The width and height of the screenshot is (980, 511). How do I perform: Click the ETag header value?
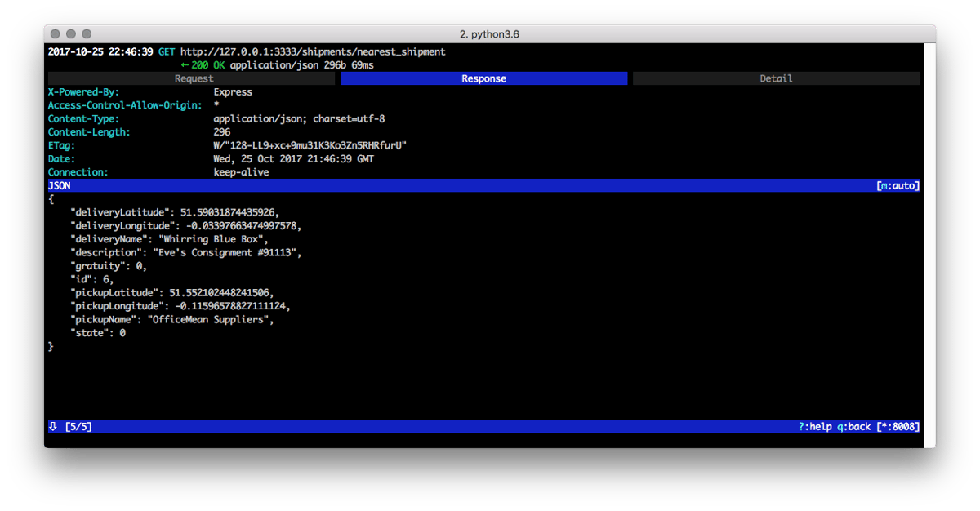[x=310, y=145]
